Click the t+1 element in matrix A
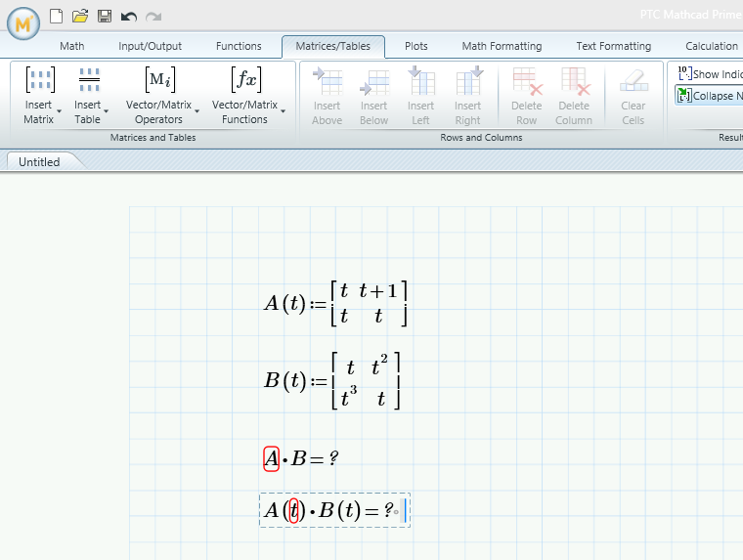743x560 pixels. pyautogui.click(x=377, y=290)
